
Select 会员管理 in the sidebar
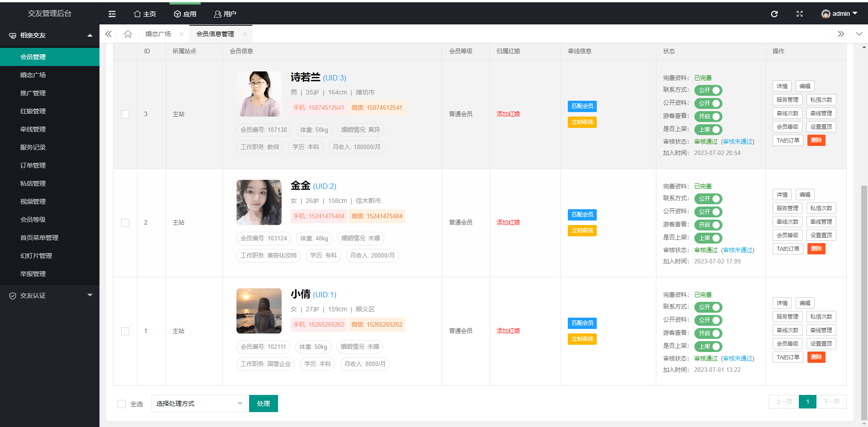[x=50, y=57]
